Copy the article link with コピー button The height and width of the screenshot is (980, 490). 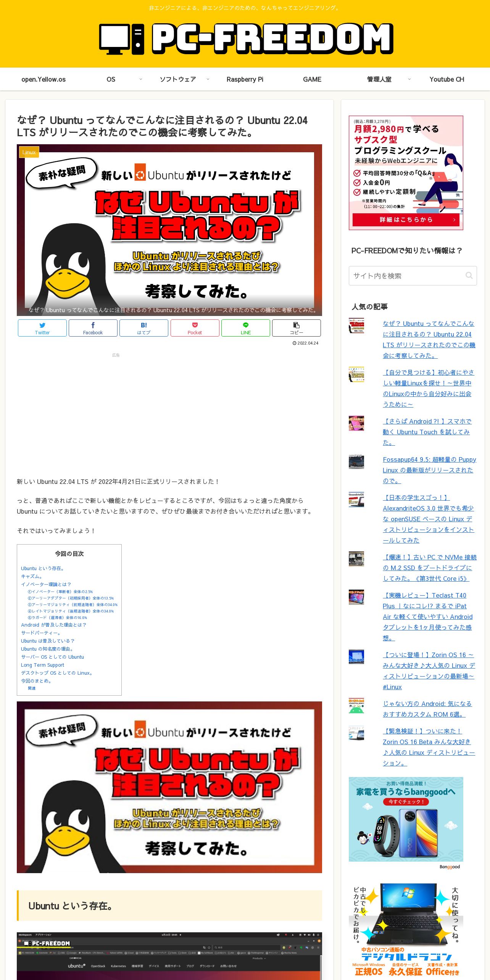pos(297,328)
